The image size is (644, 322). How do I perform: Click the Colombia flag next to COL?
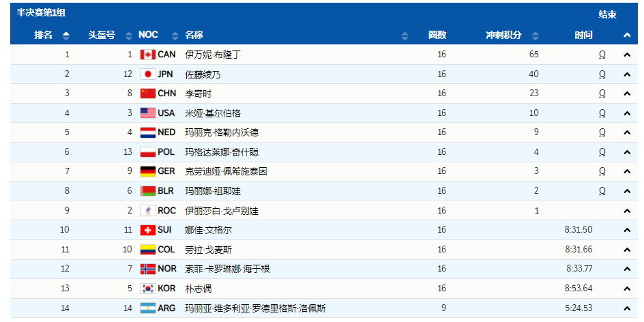click(x=147, y=250)
